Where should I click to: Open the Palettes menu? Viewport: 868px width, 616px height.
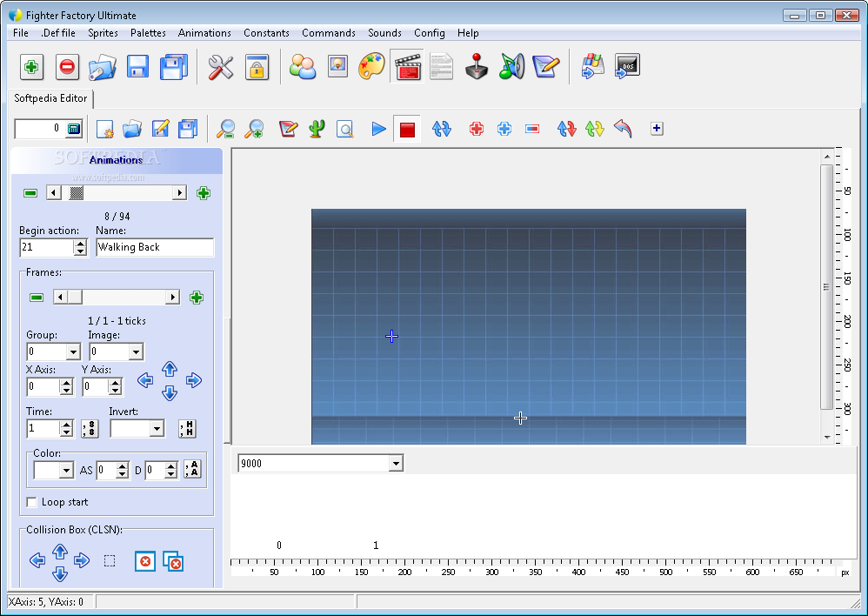pyautogui.click(x=148, y=33)
